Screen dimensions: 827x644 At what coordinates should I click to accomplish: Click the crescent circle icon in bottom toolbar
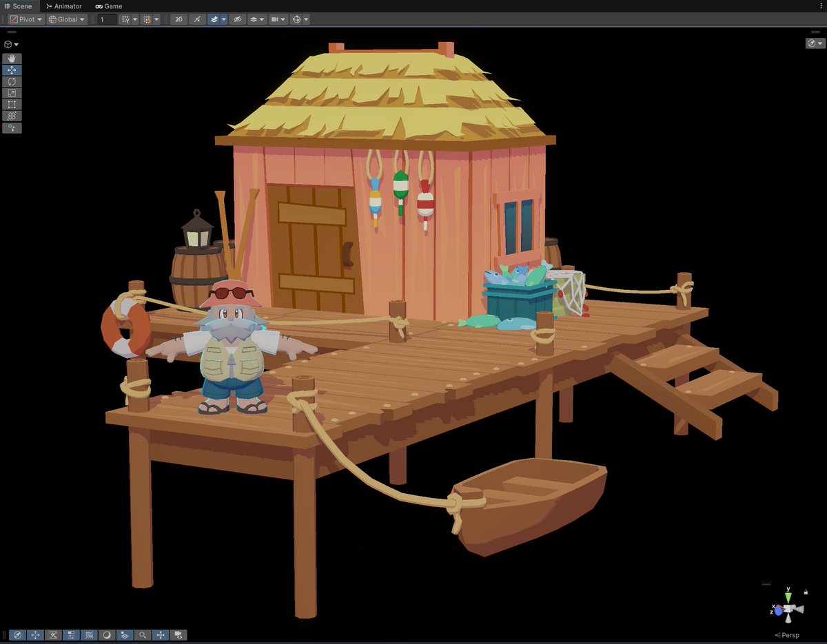click(x=108, y=635)
